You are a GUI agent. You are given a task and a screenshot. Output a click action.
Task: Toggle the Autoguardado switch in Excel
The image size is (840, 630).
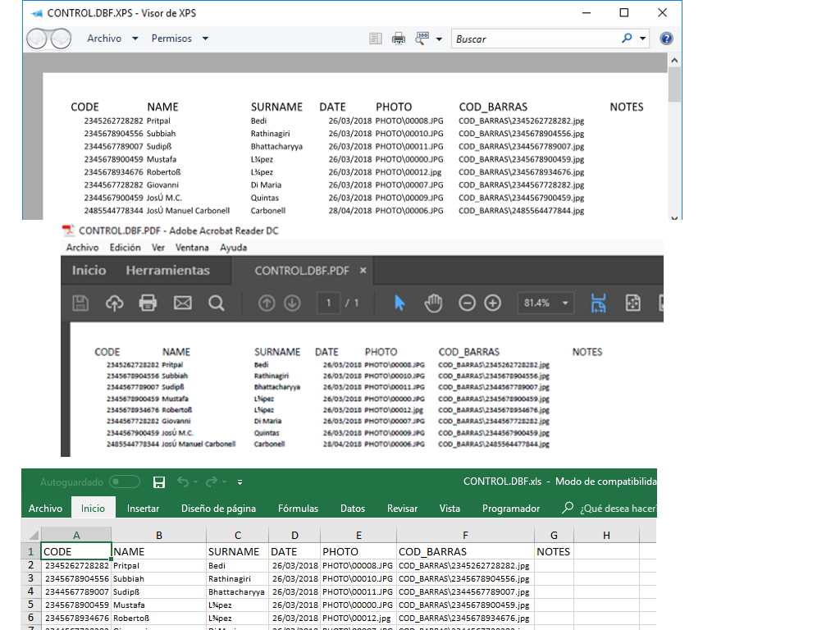click(125, 482)
